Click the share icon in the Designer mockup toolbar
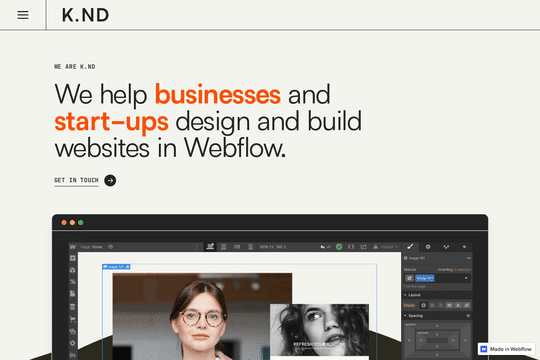 [363, 247]
